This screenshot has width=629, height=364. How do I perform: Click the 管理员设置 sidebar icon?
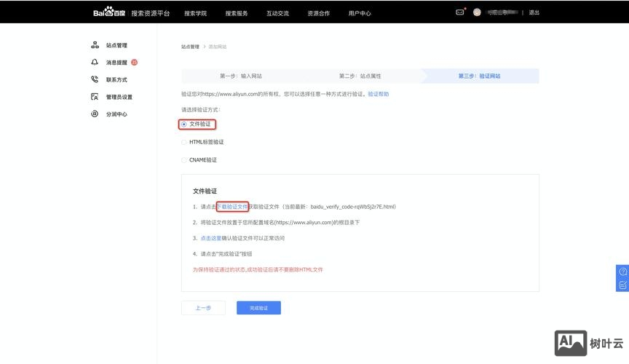pyautogui.click(x=95, y=97)
